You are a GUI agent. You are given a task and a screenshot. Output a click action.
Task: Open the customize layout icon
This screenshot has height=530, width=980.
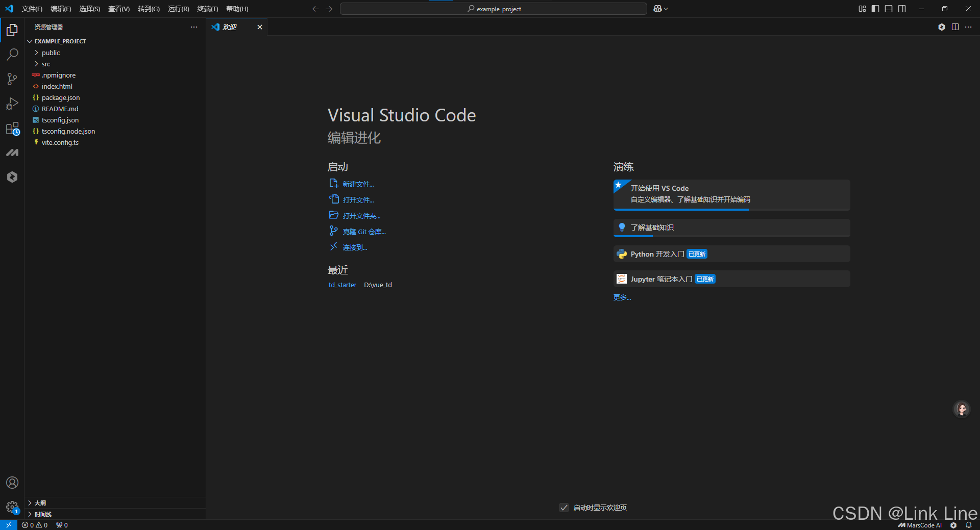click(x=862, y=9)
